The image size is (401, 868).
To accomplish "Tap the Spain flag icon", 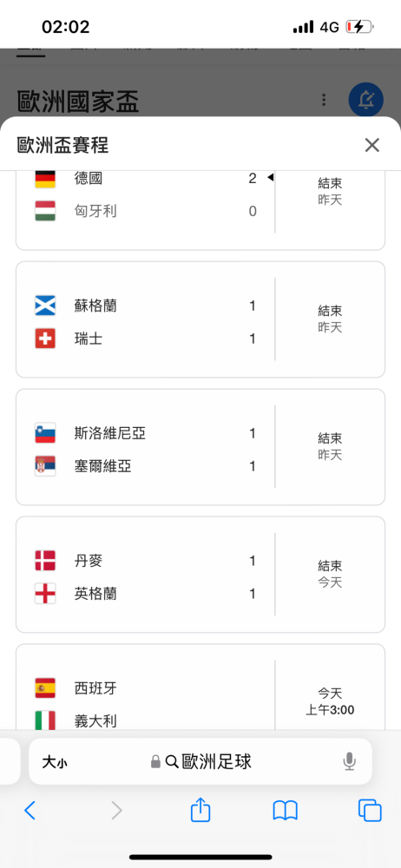I will (45, 688).
